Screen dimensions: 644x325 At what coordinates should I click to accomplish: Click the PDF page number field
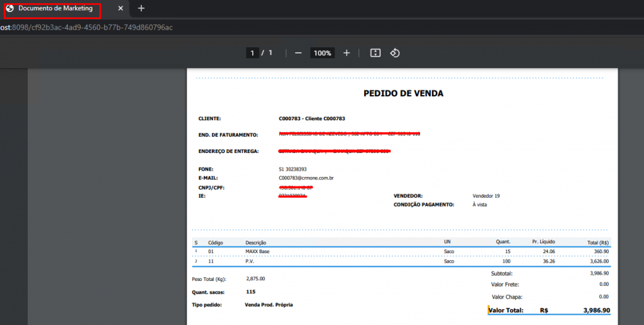coord(252,53)
